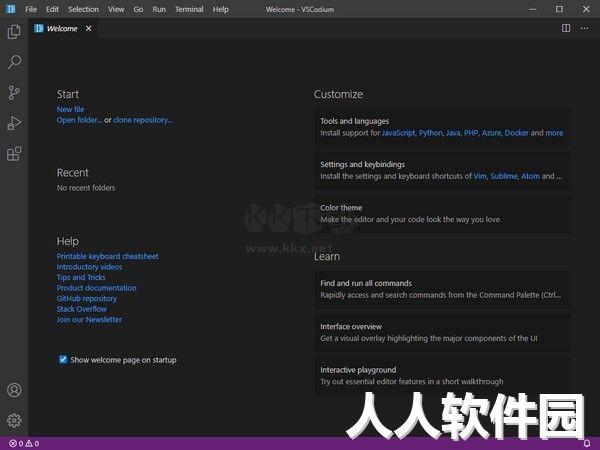The height and width of the screenshot is (450, 600).
Task: Open the Explorer view in activity bar
Action: pyautogui.click(x=14, y=32)
